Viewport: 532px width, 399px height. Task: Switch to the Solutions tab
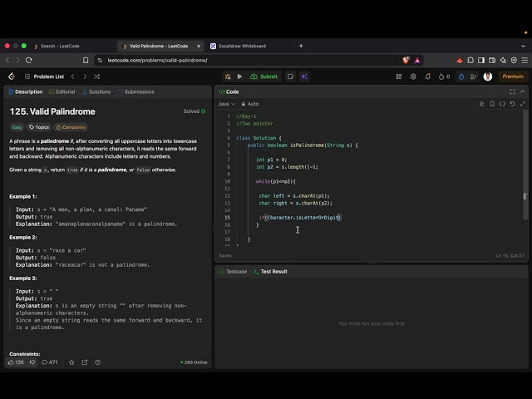click(x=96, y=92)
